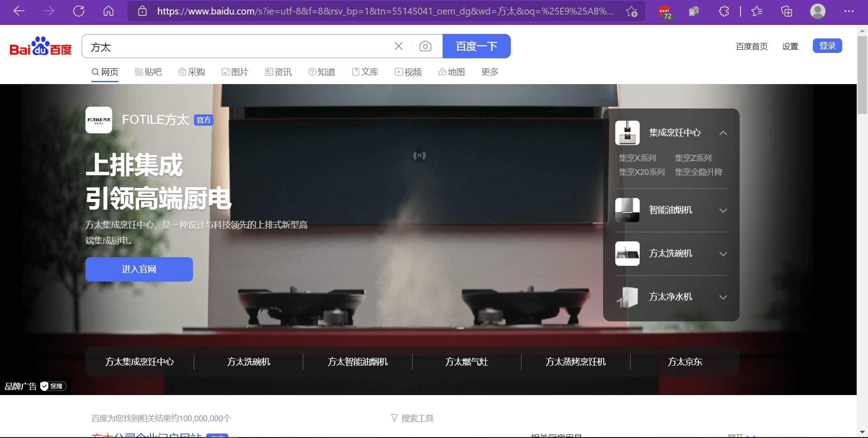This screenshot has width=868, height=438.
Task: Click the FOTILE方太 brand title
Action: coord(156,120)
